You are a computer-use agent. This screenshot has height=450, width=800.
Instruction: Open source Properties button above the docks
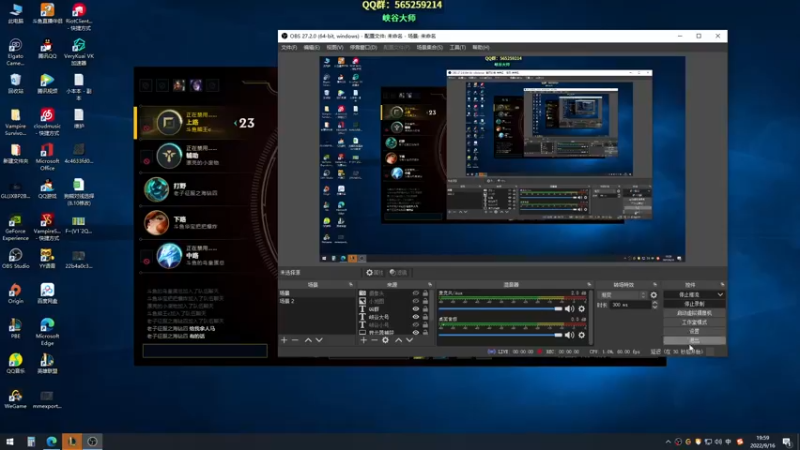[374, 272]
